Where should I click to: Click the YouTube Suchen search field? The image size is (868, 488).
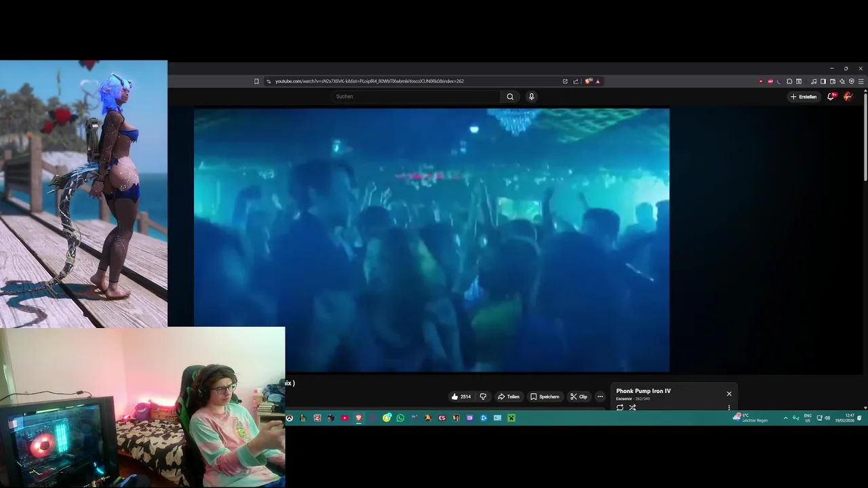coord(415,96)
